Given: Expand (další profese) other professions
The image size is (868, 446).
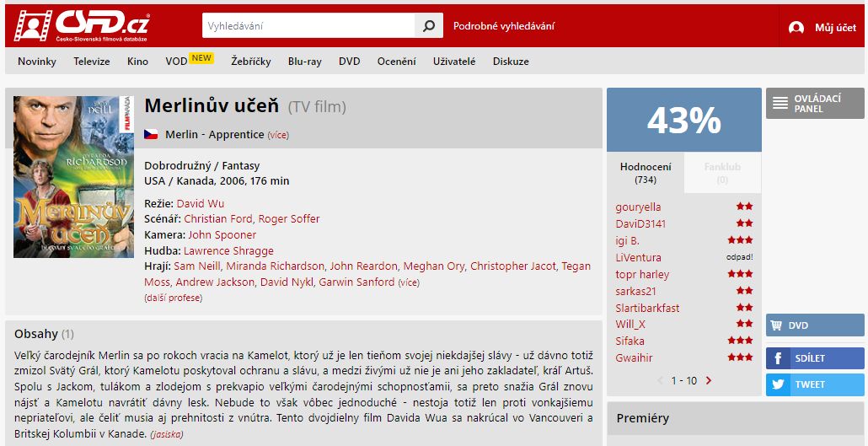Looking at the screenshot, I should click(174, 298).
